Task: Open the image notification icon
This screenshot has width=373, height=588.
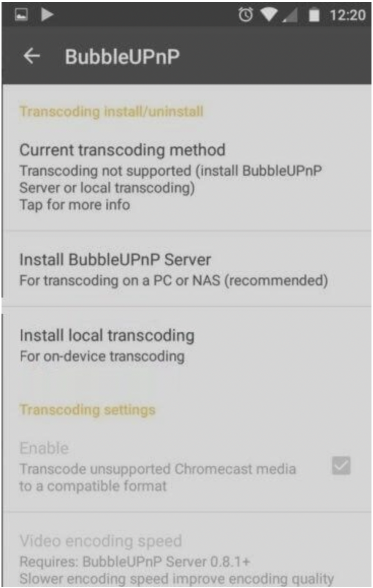Action: [x=21, y=15]
